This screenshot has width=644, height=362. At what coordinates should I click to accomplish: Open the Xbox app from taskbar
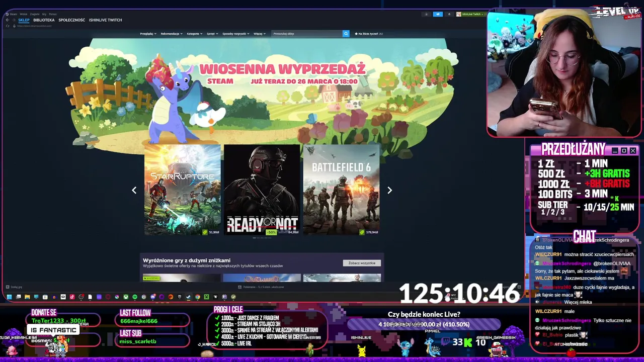click(126, 297)
